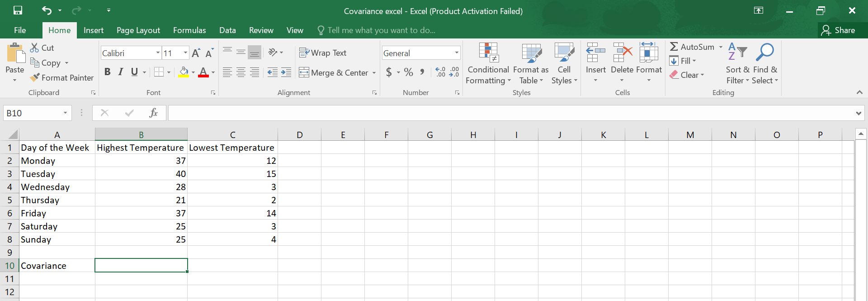The width and height of the screenshot is (868, 301).
Task: Select the Format Painter tool
Action: (x=62, y=78)
